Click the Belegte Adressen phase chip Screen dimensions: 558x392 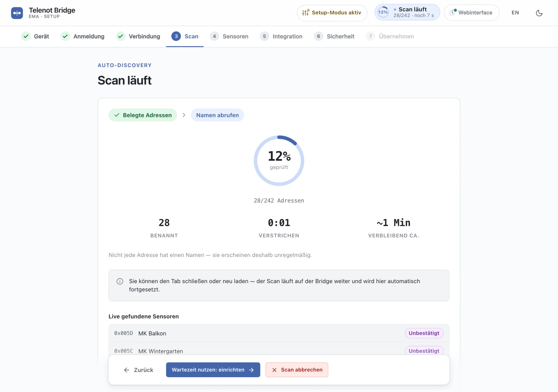tap(143, 115)
